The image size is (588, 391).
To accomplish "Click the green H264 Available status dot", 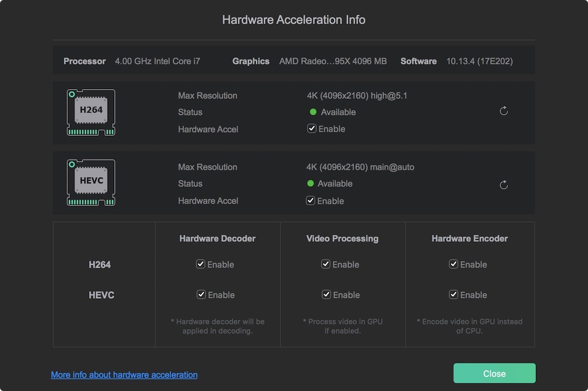I will (313, 112).
